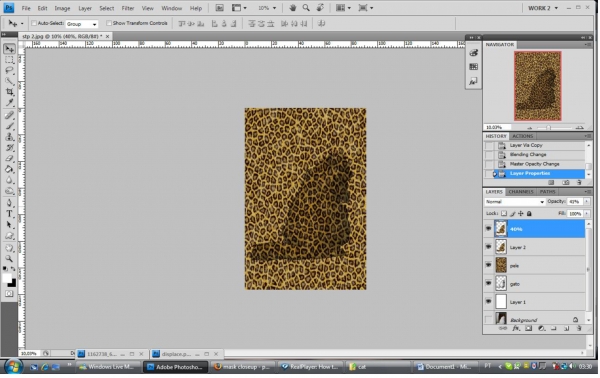Select the Brush tool
Viewport: 600px width, 378px height.
tap(9, 126)
